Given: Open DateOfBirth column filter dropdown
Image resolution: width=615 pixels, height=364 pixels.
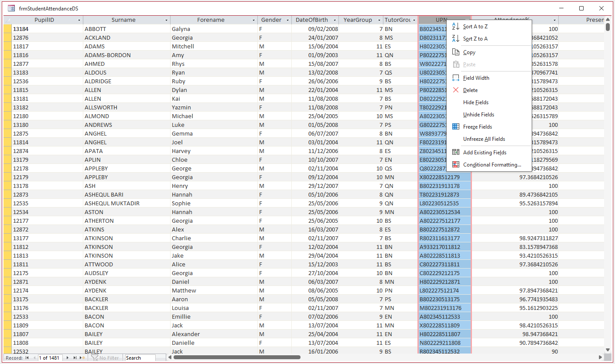Looking at the screenshot, I should pos(335,20).
